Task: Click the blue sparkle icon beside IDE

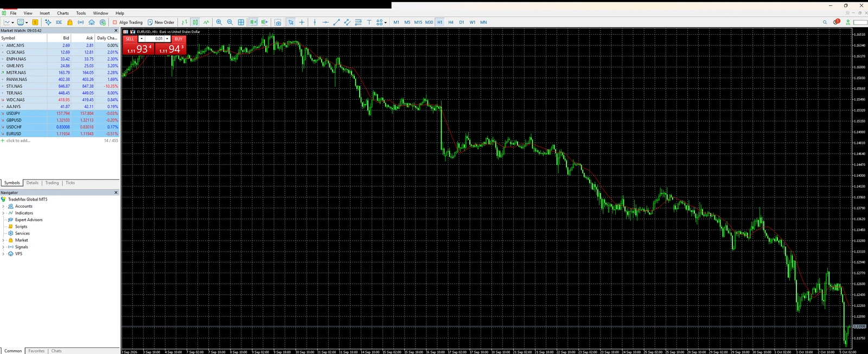Action: (x=48, y=22)
